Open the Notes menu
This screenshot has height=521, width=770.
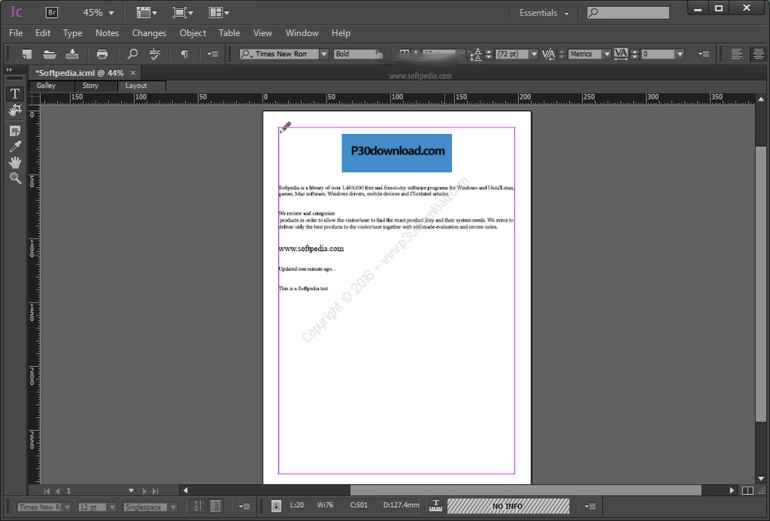[x=107, y=33]
